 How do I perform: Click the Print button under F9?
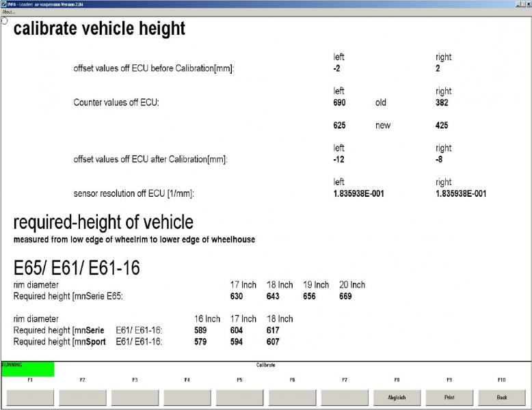[x=449, y=397]
